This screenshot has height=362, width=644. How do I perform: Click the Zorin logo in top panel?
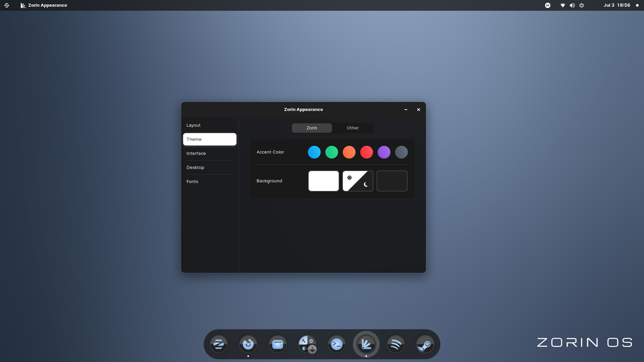(x=7, y=5)
